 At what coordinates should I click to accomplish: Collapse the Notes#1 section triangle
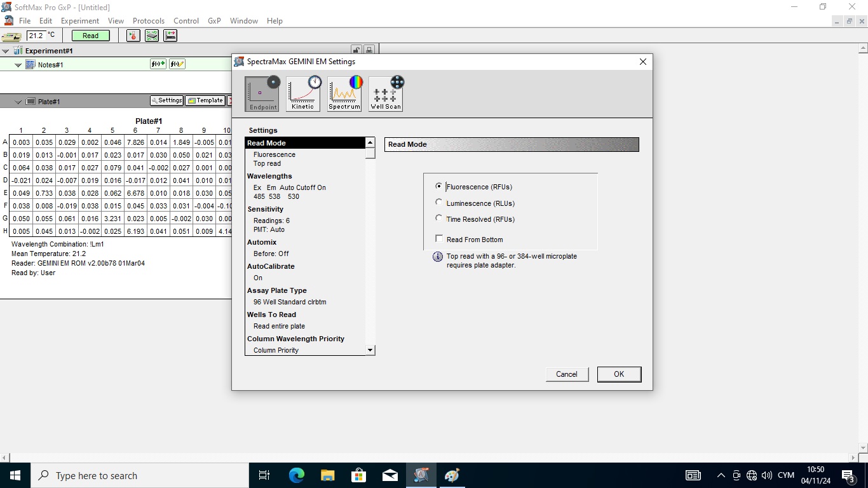(18, 65)
